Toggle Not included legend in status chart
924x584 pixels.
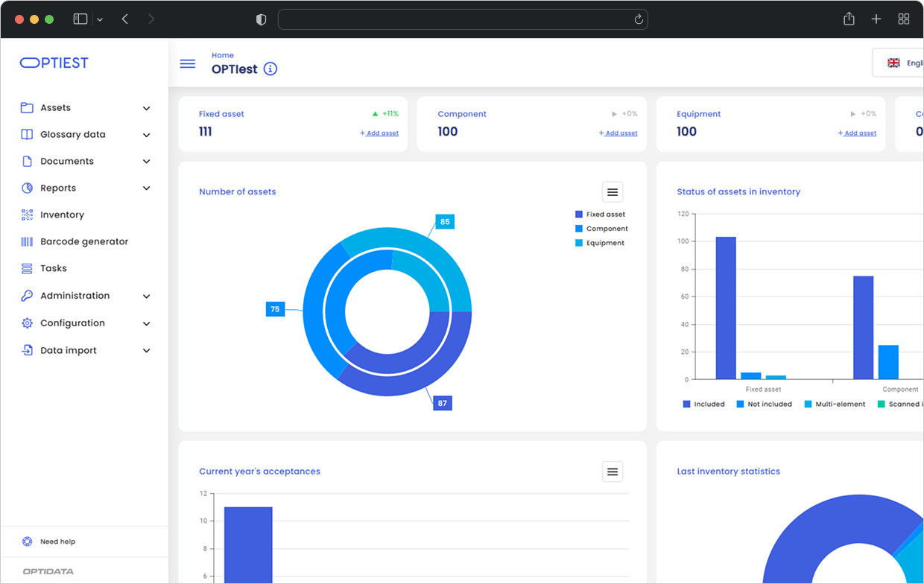point(765,404)
